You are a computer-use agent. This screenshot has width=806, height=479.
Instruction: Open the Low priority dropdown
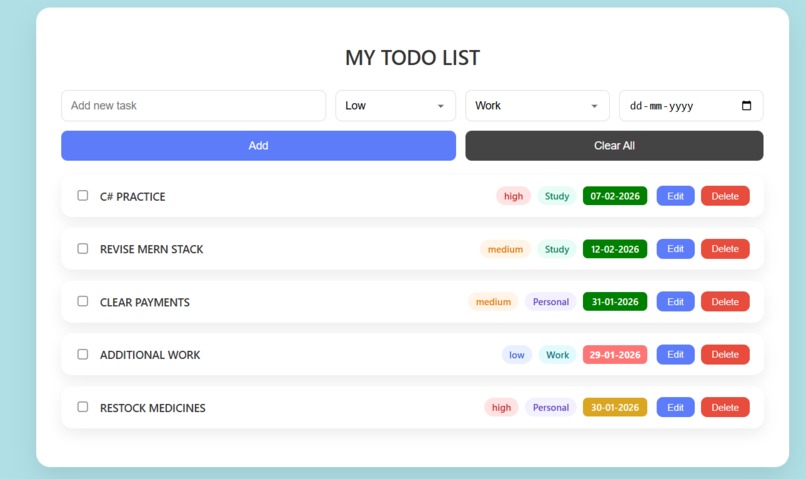click(x=395, y=106)
